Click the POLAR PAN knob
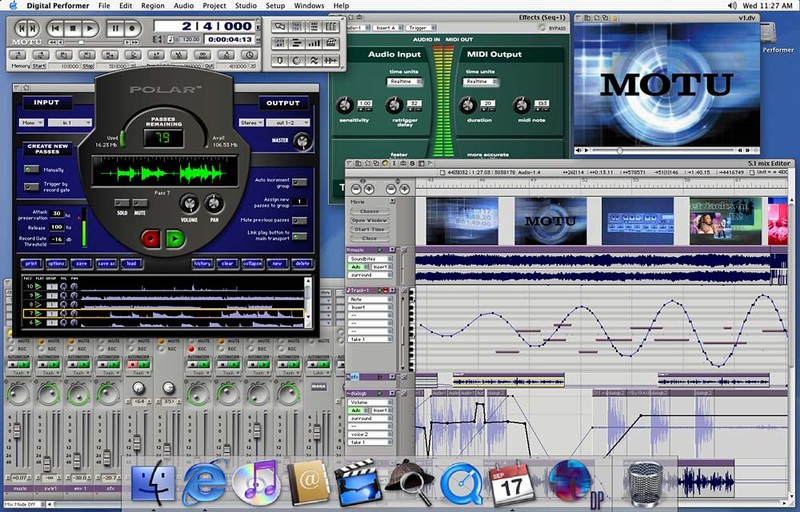The width and height of the screenshot is (800, 512). coord(214,204)
